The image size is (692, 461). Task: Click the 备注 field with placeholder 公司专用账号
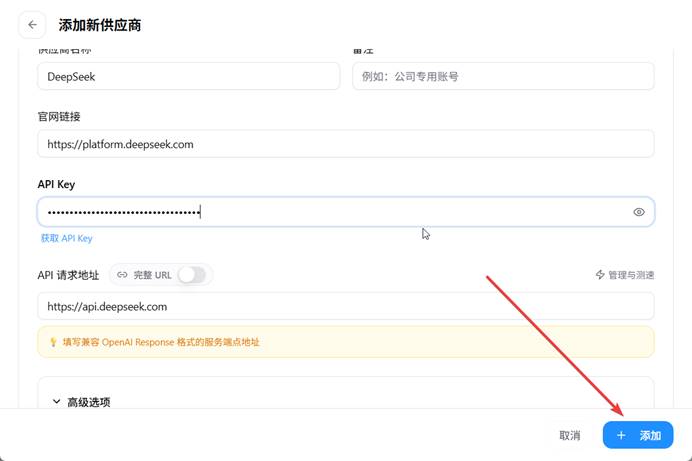[503, 76]
